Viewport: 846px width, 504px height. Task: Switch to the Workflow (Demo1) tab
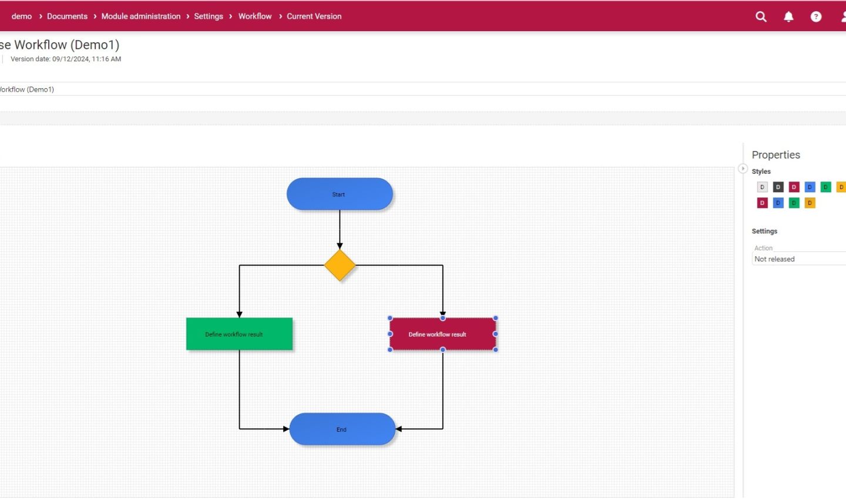pyautogui.click(x=27, y=89)
